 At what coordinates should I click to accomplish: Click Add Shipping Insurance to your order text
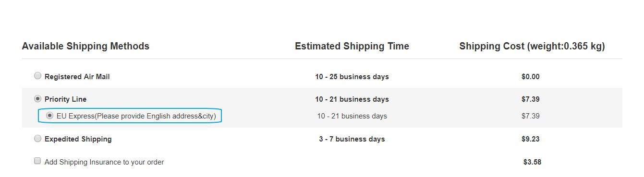click(104, 162)
